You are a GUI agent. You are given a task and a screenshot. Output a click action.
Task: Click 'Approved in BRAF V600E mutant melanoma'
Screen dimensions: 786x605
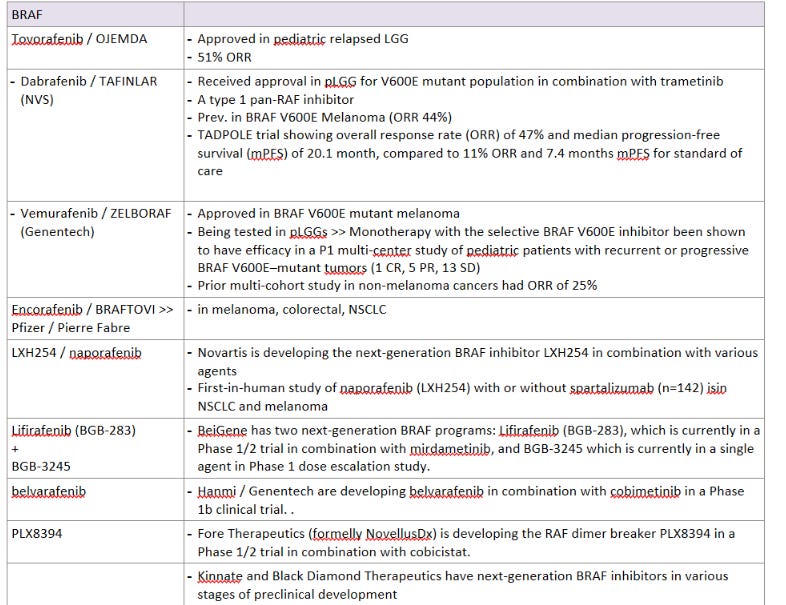pos(328,214)
